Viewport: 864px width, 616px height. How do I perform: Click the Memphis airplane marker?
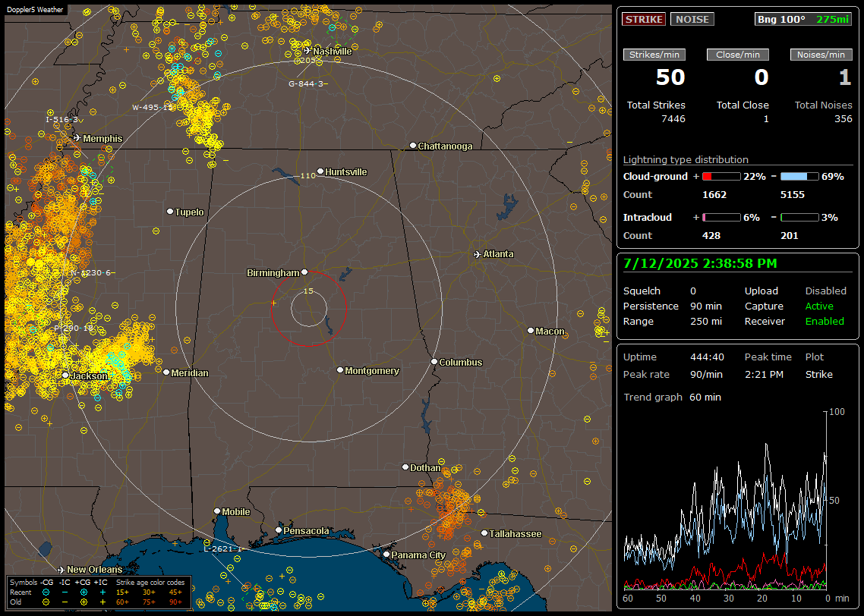[77, 137]
